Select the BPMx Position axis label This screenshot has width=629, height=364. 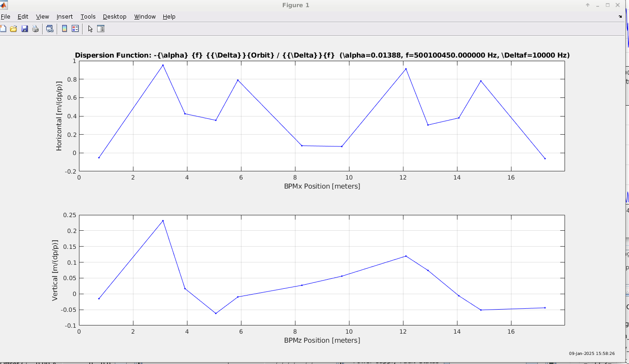322,186
